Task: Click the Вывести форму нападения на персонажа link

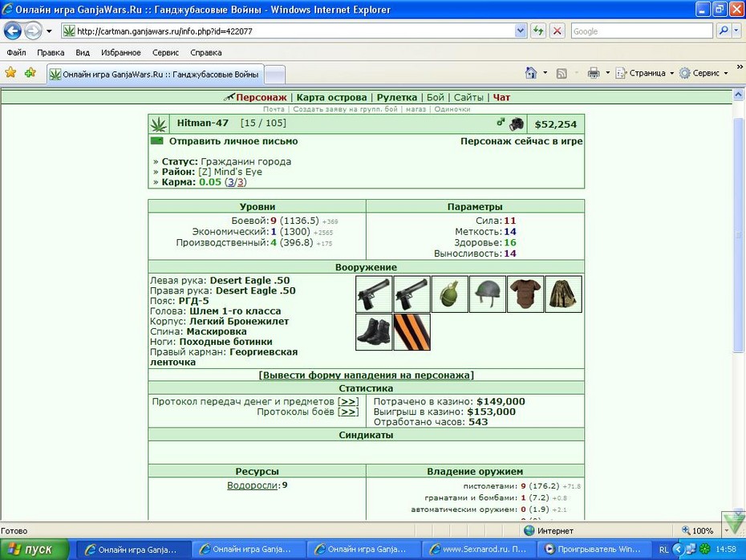Action: 366,375
